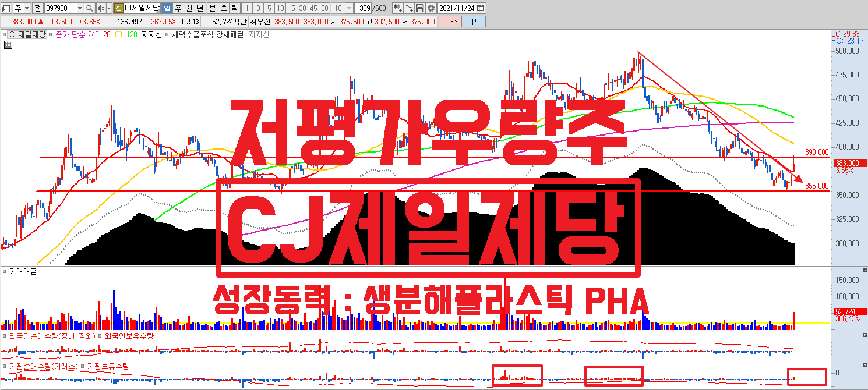Click the 20 moving average legend

(107, 34)
